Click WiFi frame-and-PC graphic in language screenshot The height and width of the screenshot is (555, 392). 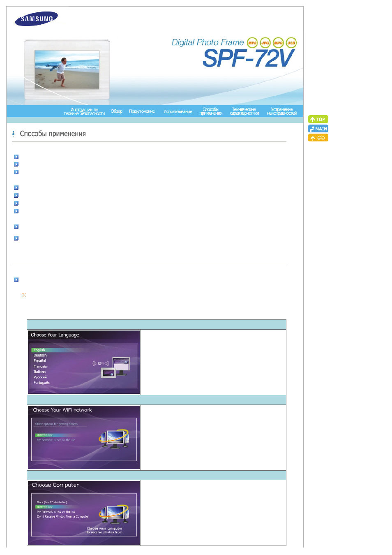[111, 368]
